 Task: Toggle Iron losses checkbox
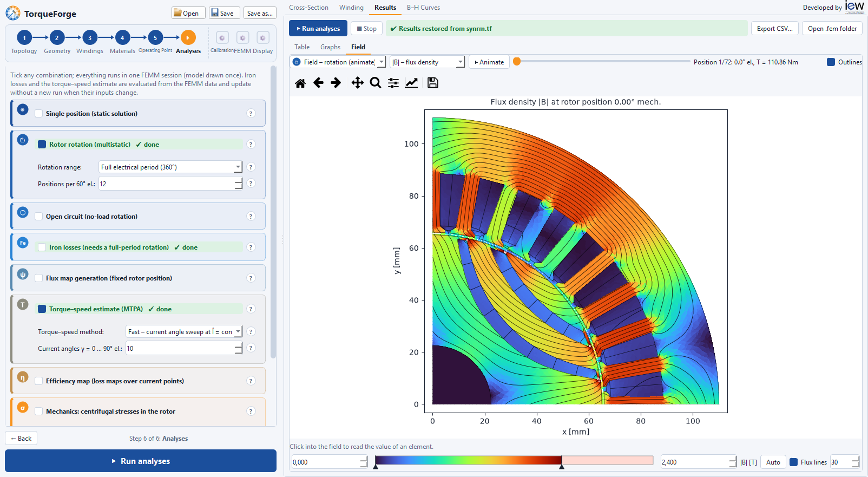coord(42,247)
